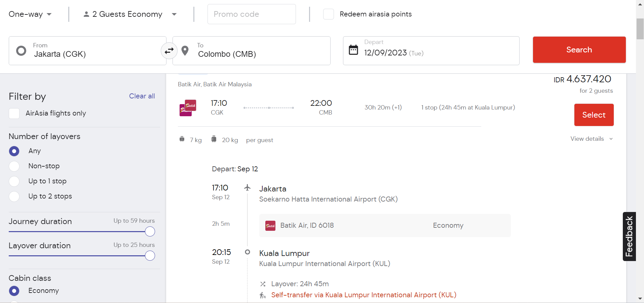Click the Batik Air logo next to flight times
Viewport: 644px width, 303px height.
point(188,108)
